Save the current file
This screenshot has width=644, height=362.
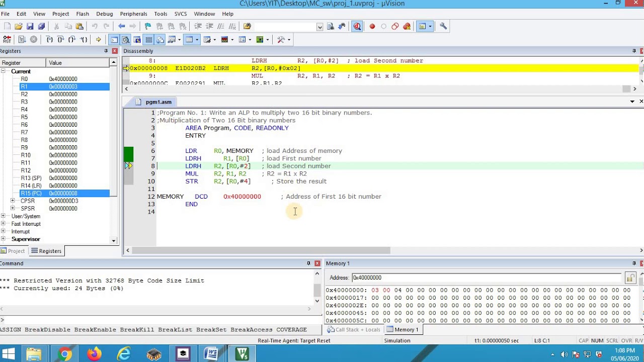[x=30, y=26]
